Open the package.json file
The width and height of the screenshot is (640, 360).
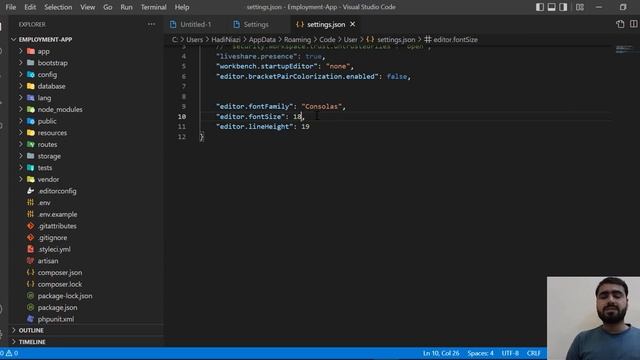[x=57, y=307]
